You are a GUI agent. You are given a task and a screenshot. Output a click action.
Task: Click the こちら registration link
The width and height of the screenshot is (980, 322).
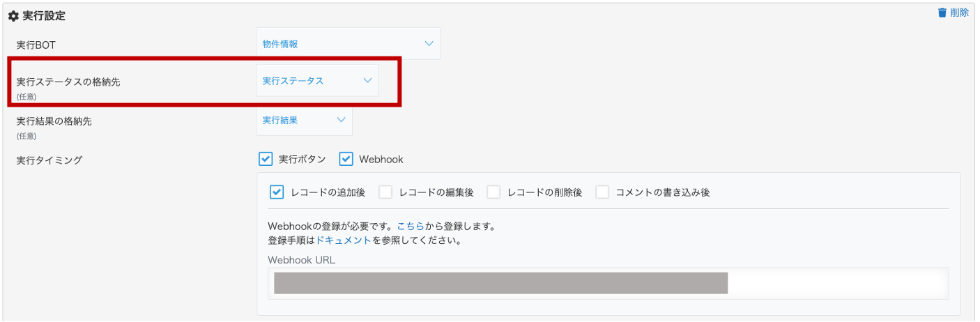point(410,227)
